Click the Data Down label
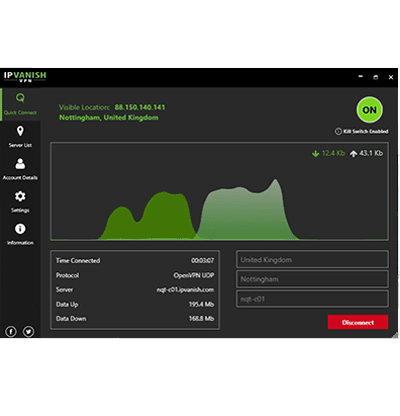Screen dimensions: 400x416 point(71,319)
